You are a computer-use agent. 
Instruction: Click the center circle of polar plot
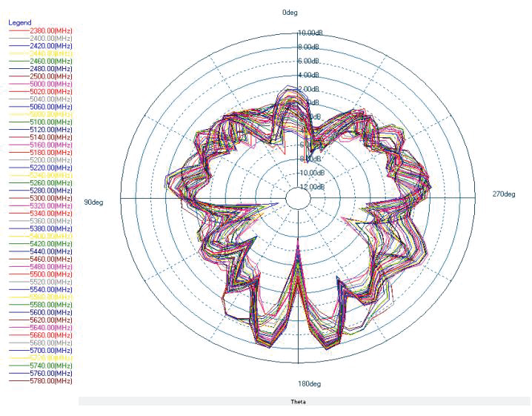(x=298, y=199)
